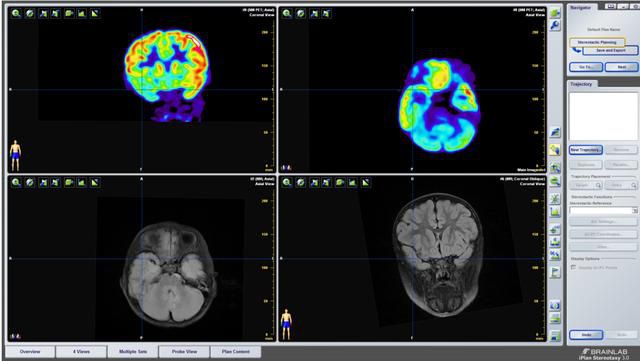Click the Undo button
640x361 pixels.
586,335
